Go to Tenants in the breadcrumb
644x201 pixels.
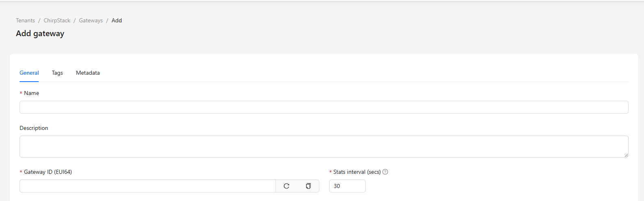click(25, 21)
